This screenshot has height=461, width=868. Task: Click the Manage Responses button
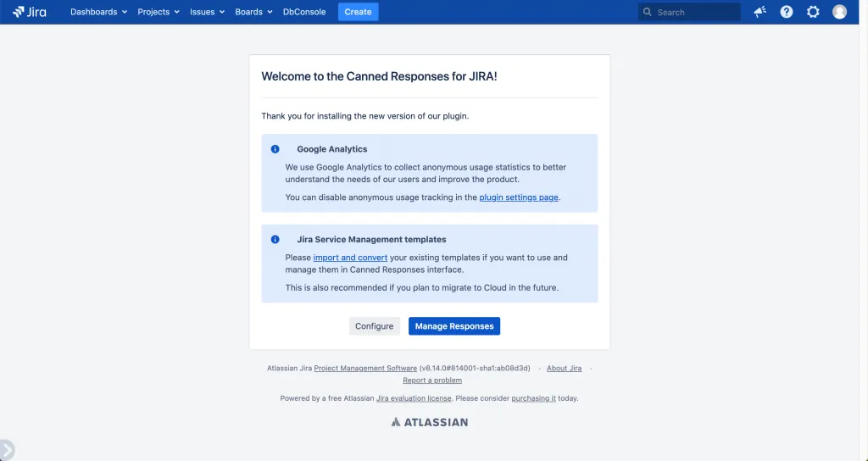tap(454, 326)
